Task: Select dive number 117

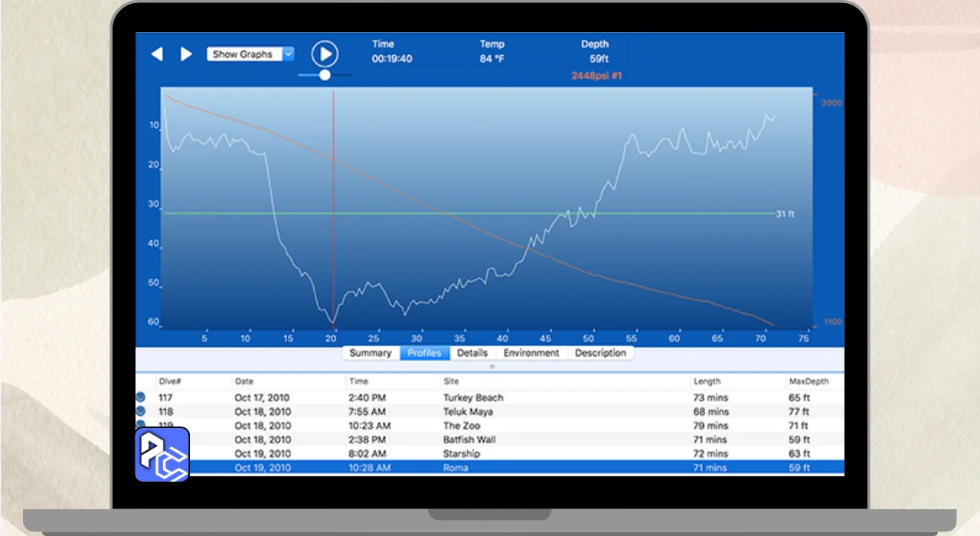Action: point(165,397)
